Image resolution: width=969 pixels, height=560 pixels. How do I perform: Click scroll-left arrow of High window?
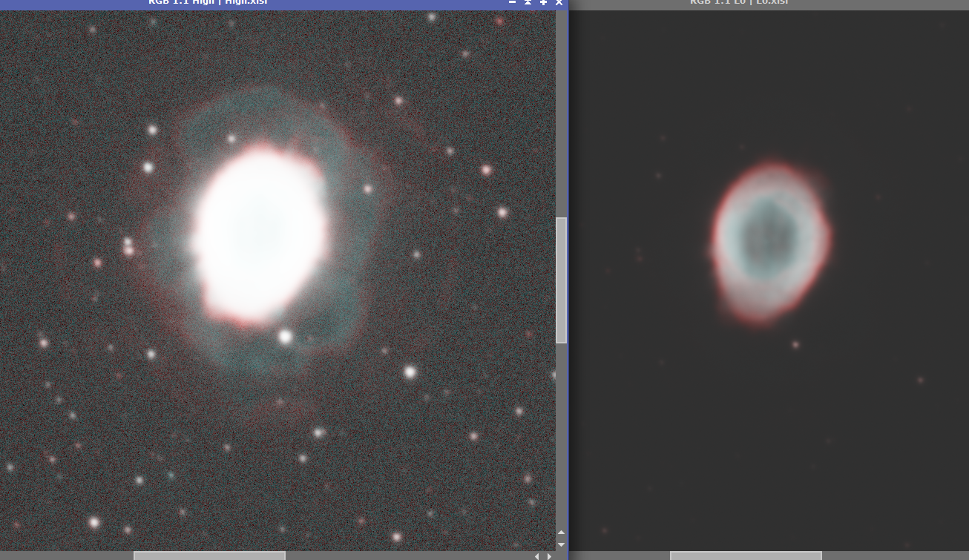tap(537, 556)
